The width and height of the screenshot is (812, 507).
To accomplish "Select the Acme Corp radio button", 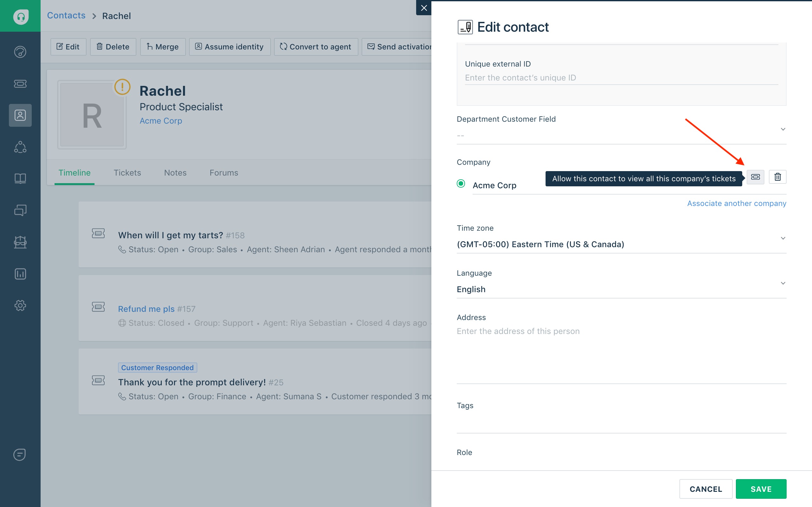I will point(461,183).
